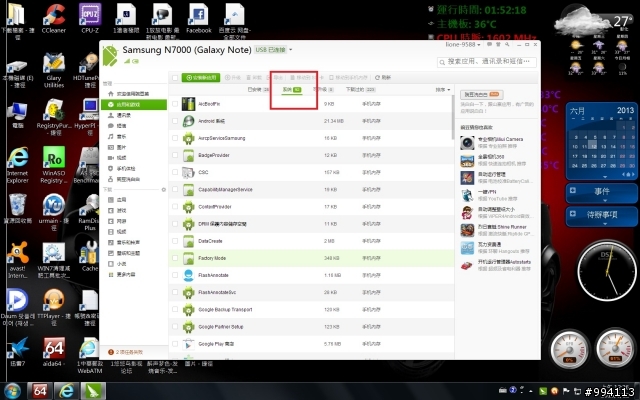Click the green Android robot logo
The height and width of the screenshot is (400, 640).
(110, 55)
